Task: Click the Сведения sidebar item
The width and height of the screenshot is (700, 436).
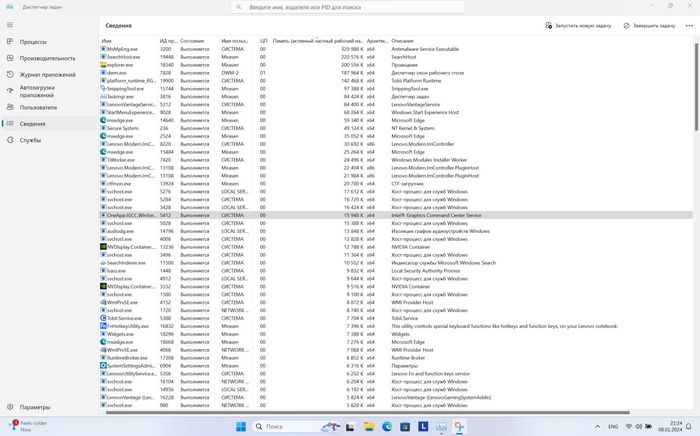Action: (49, 124)
